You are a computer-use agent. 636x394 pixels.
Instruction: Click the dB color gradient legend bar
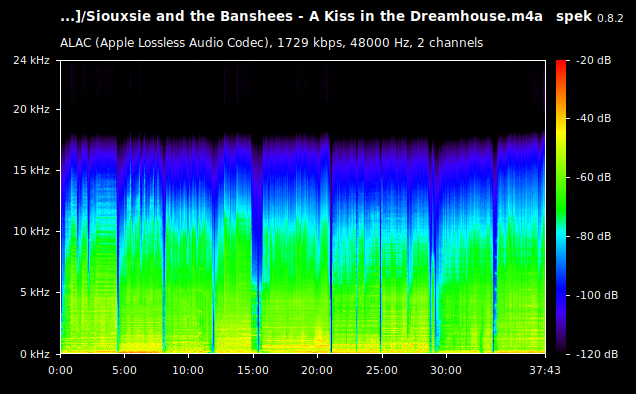[x=561, y=207]
